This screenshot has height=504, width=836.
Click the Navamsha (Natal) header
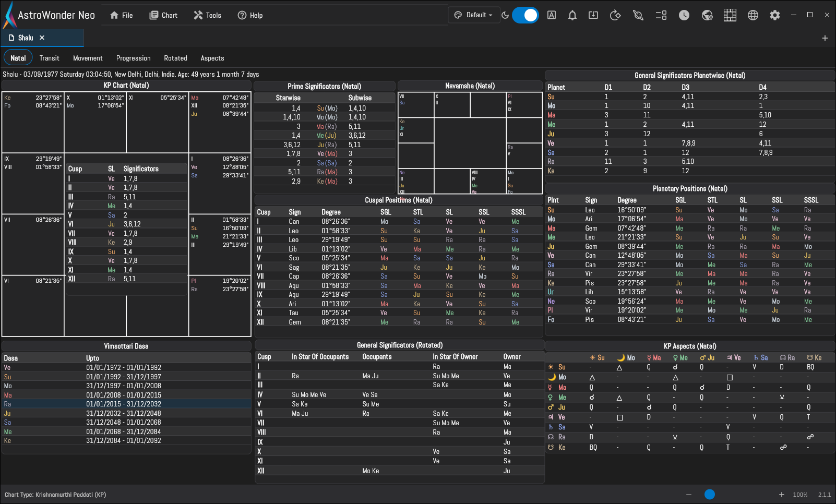click(470, 86)
